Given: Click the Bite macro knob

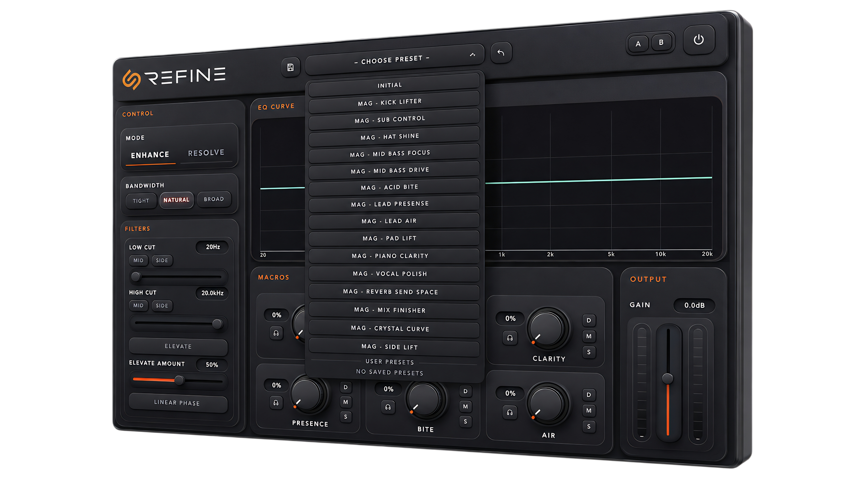Looking at the screenshot, I should tap(424, 399).
